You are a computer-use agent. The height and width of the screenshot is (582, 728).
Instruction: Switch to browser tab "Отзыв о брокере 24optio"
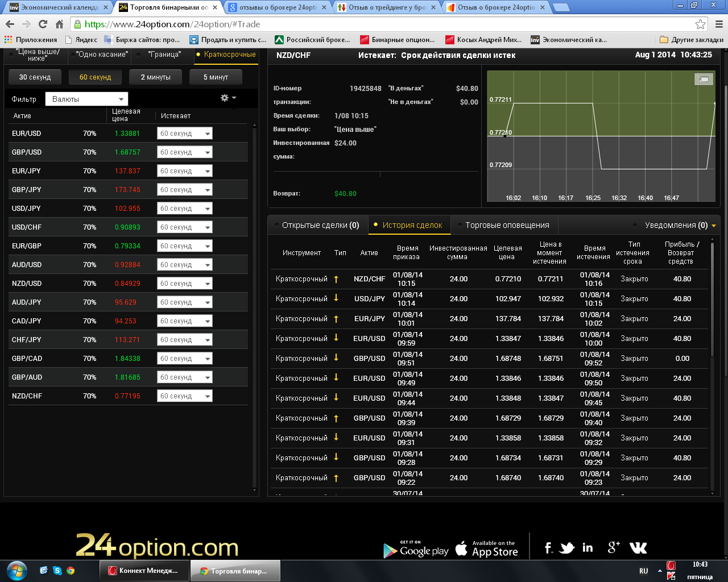[x=496, y=7]
